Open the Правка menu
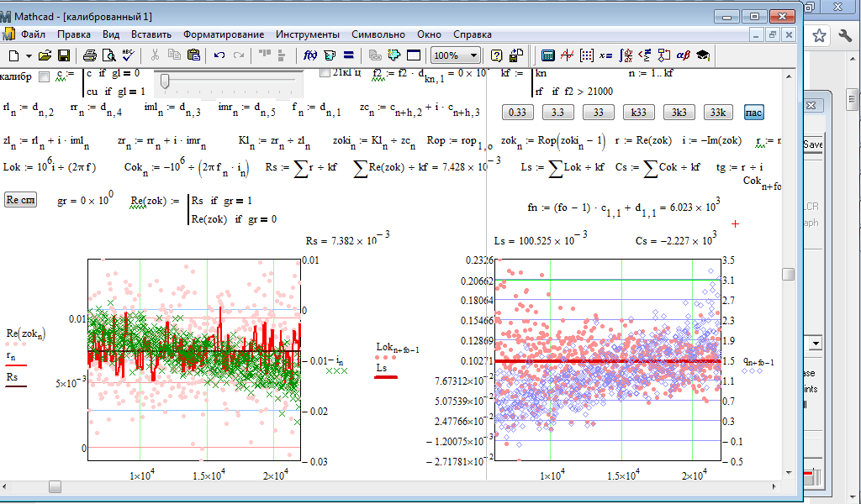Viewport: 861px width, 504px height. [x=74, y=34]
